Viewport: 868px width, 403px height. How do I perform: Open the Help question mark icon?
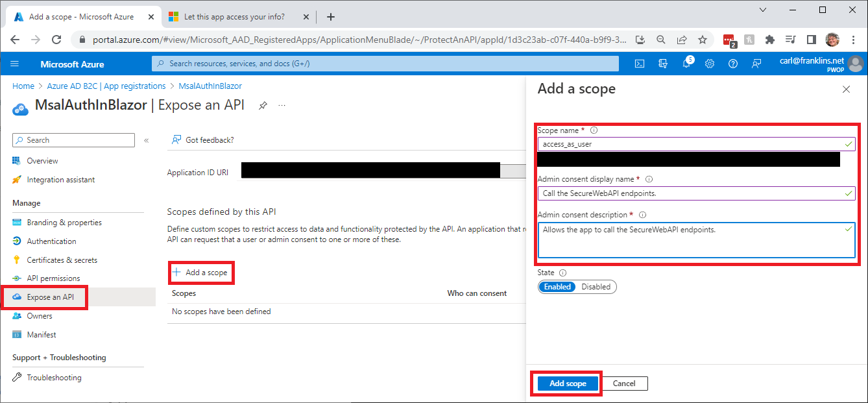click(x=733, y=64)
